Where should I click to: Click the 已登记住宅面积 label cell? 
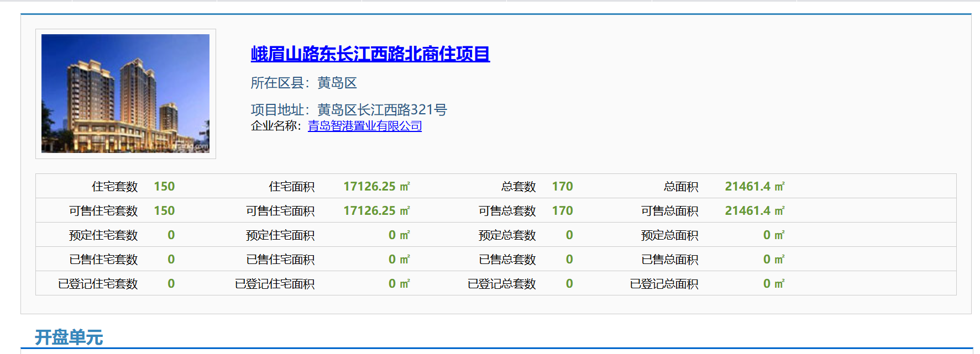click(275, 284)
